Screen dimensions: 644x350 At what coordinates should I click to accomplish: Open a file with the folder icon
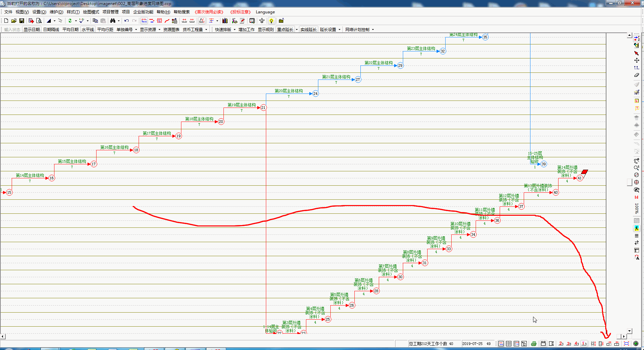tap(14, 21)
